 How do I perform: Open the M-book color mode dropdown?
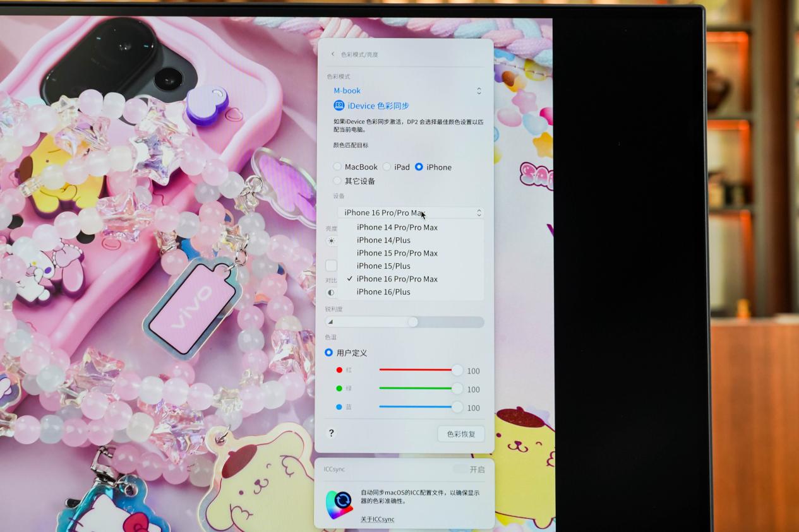point(407,91)
